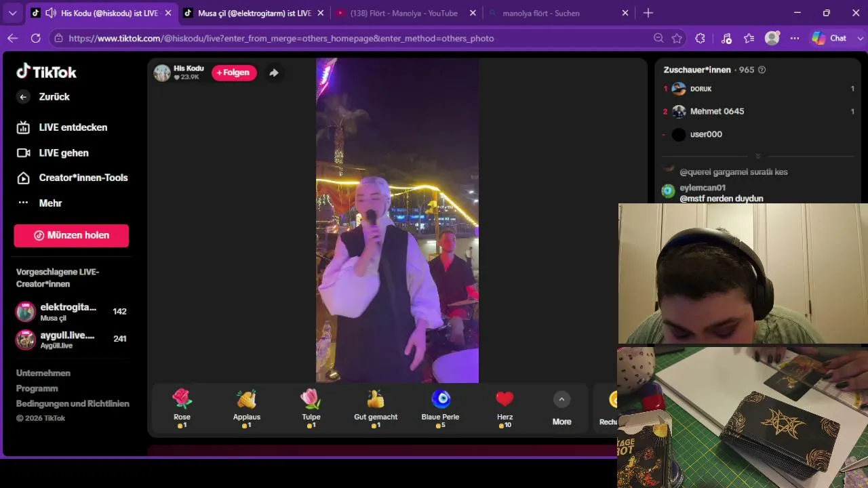
Task: Click the TikTok logo
Action: click(46, 71)
